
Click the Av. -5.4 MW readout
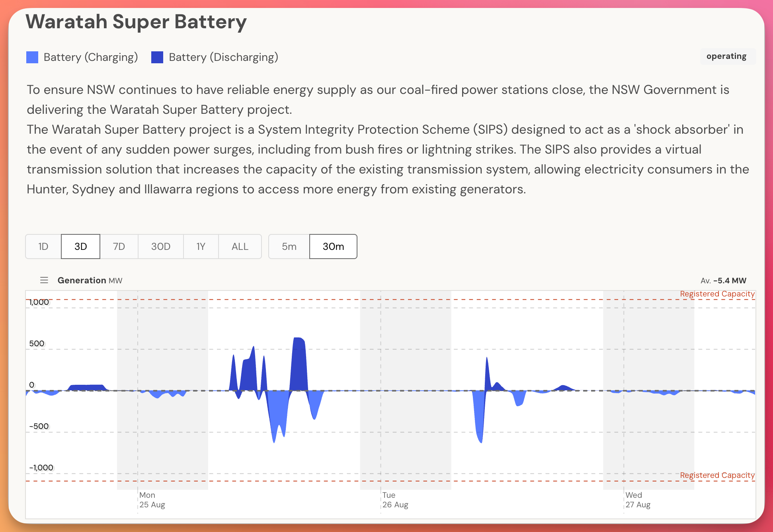pos(723,281)
